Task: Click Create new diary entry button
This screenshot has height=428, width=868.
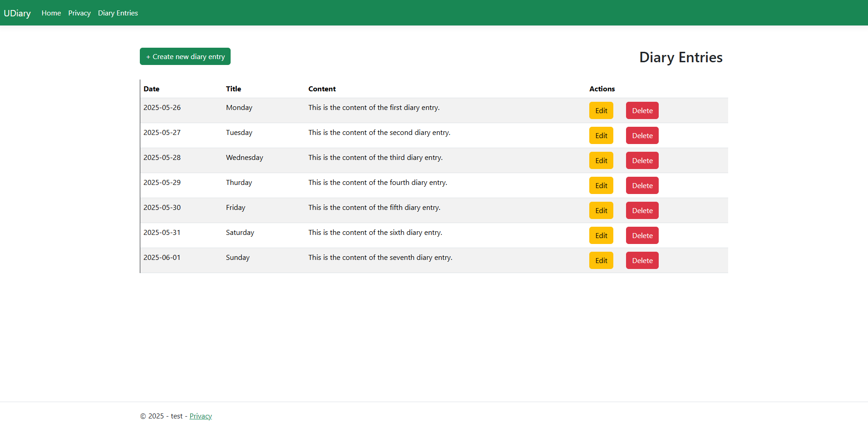Action: click(185, 56)
